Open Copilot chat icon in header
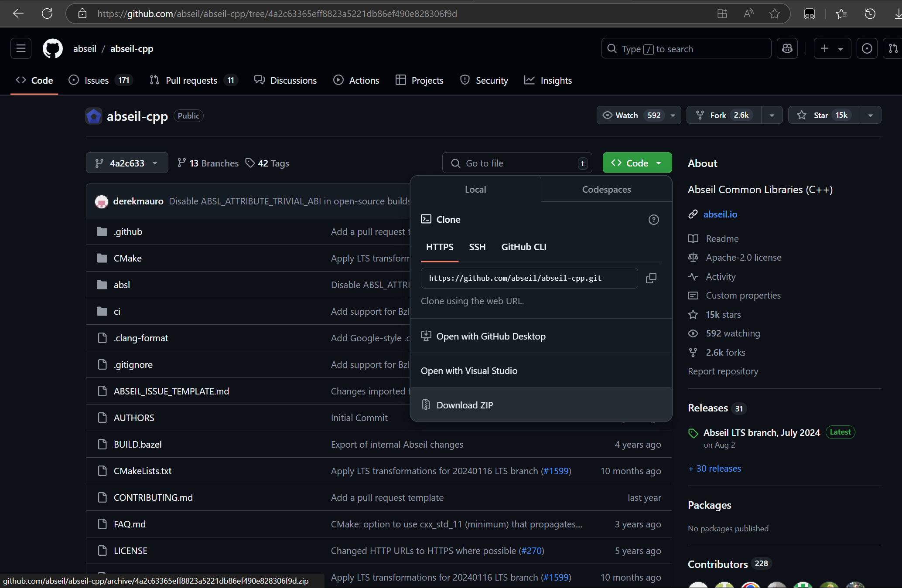Image resolution: width=902 pixels, height=588 pixels. (787, 48)
